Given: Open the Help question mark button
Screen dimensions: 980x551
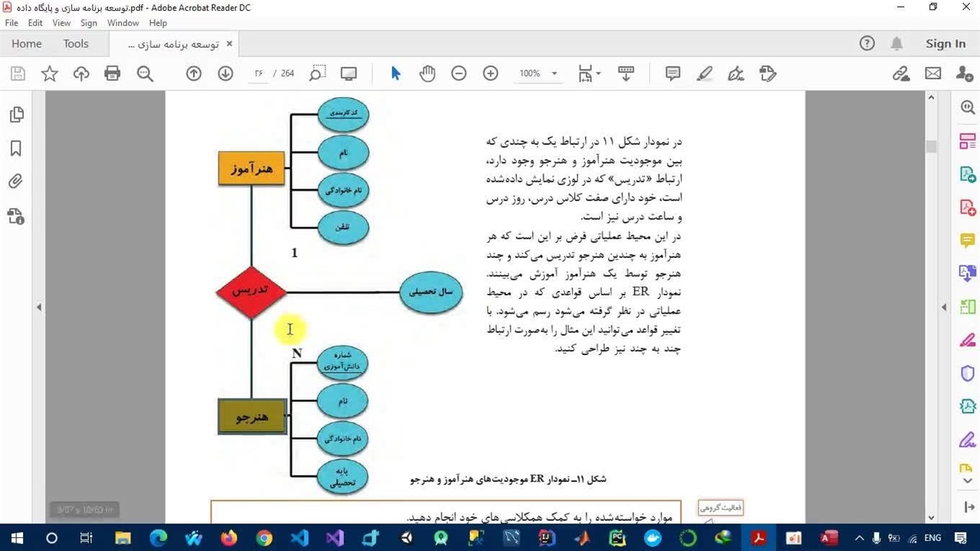Looking at the screenshot, I should tap(867, 44).
